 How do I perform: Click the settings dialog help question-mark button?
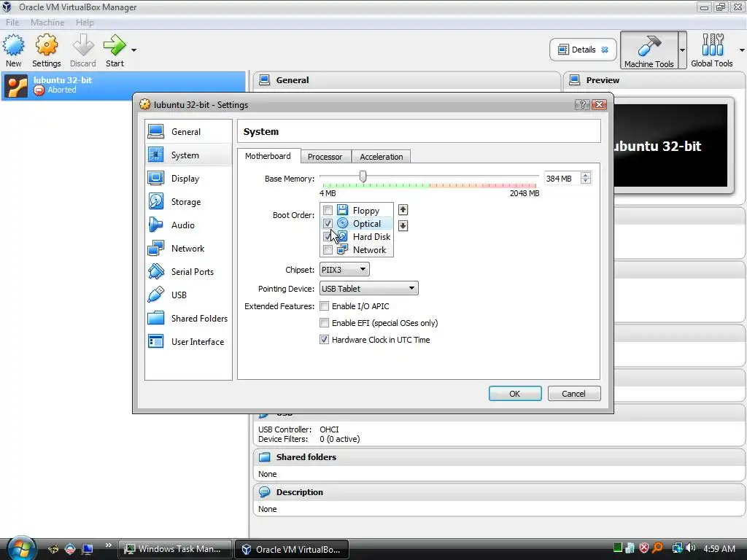[582, 105]
